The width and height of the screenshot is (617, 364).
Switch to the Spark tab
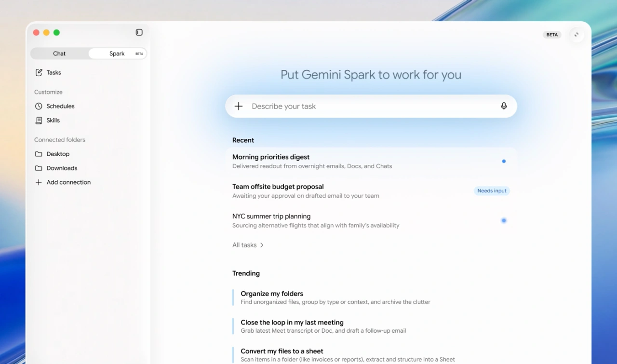[x=118, y=54]
